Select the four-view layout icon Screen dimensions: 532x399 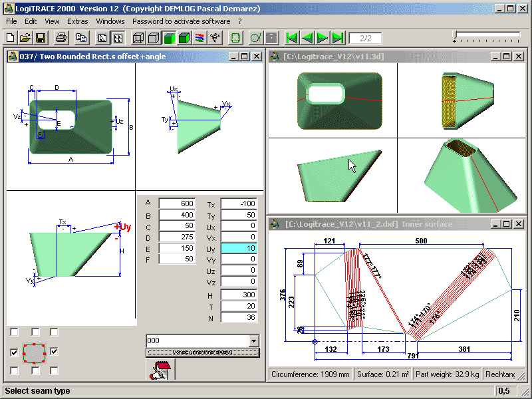118,38
